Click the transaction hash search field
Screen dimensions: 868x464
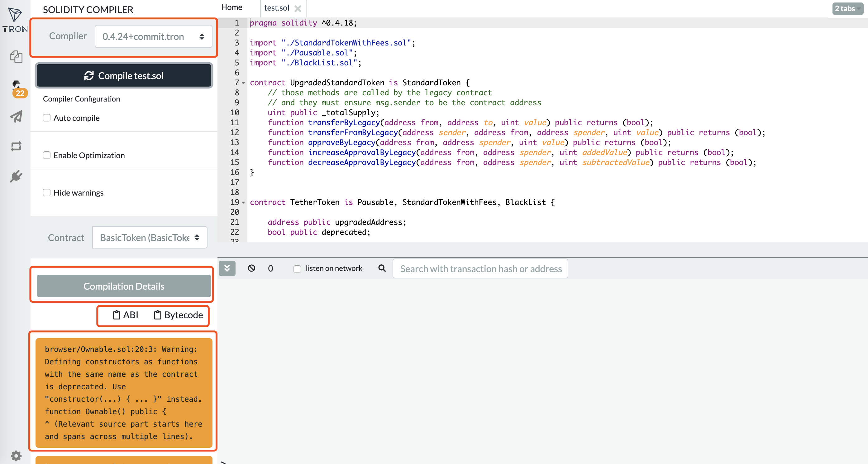[x=480, y=269]
